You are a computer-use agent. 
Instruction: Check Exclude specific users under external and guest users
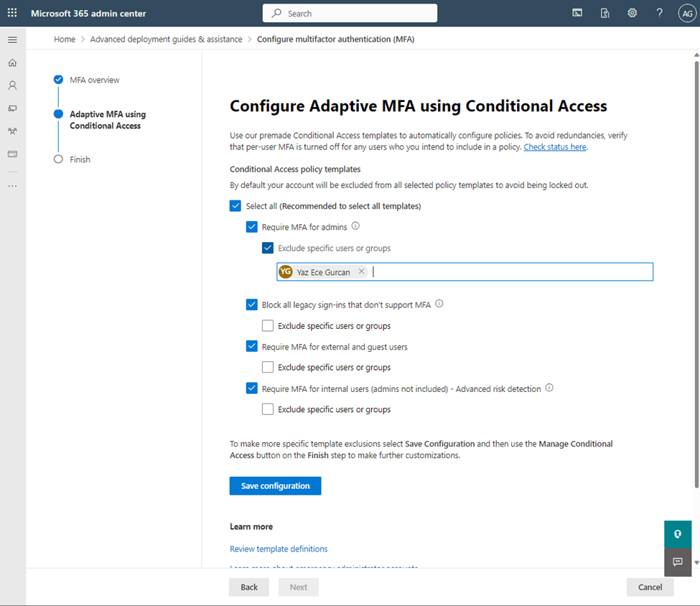click(268, 367)
